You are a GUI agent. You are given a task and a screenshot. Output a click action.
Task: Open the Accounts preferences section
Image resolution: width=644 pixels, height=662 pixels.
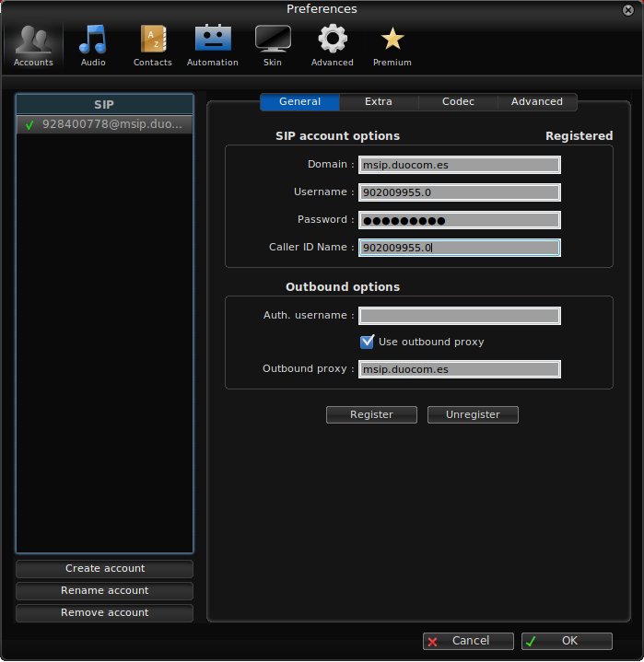click(x=33, y=44)
